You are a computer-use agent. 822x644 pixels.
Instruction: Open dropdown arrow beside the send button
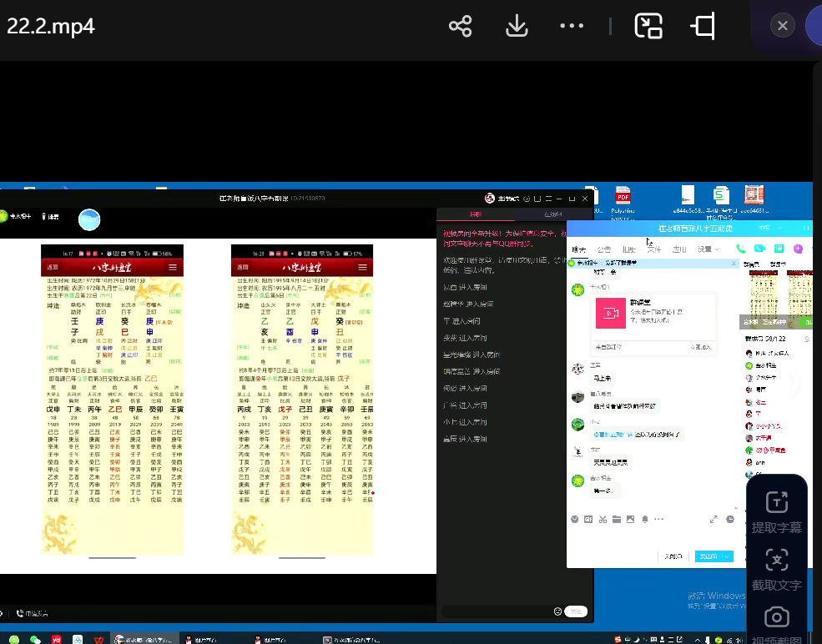[x=728, y=556]
